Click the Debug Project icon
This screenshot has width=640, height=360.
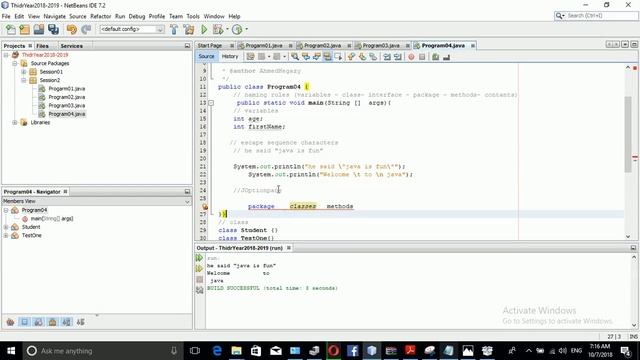[218, 29]
